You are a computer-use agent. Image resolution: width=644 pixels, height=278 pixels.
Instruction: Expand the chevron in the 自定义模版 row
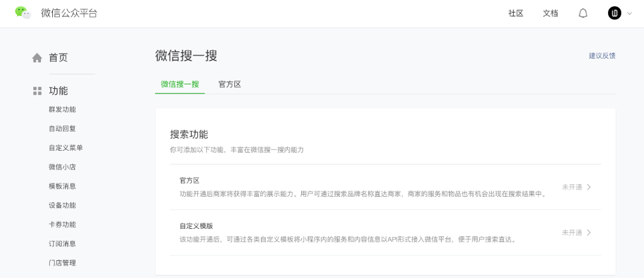[589, 233]
